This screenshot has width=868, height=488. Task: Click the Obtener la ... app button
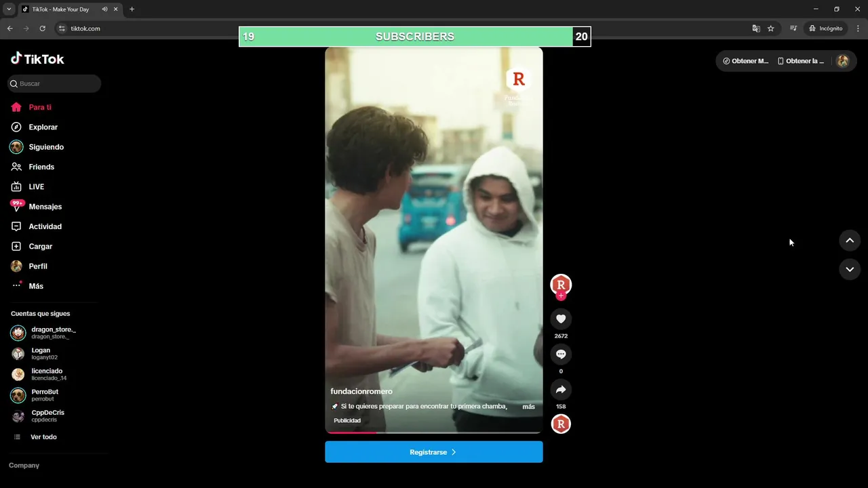801,61
